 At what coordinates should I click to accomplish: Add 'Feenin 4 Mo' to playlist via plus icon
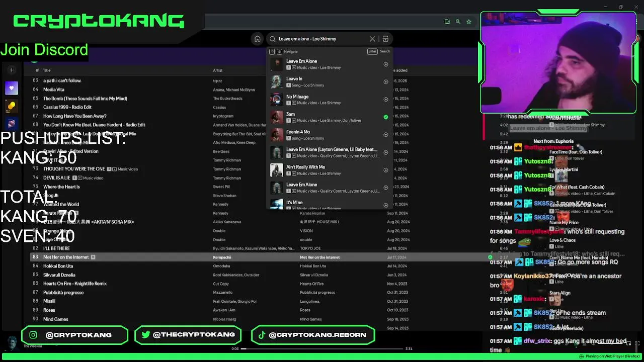point(386,135)
